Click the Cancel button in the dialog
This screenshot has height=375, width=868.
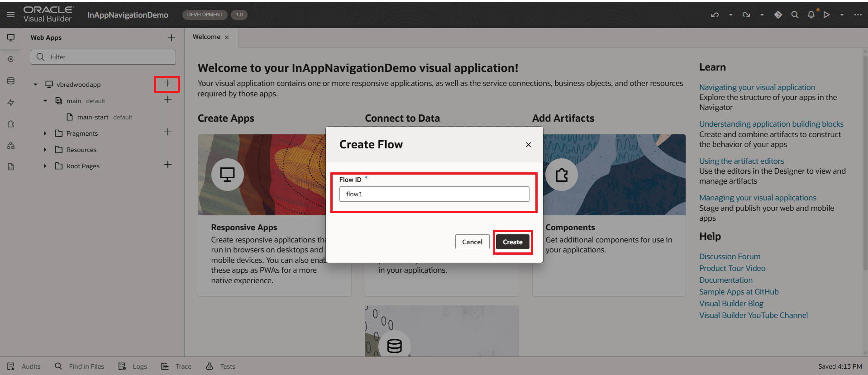coord(472,242)
